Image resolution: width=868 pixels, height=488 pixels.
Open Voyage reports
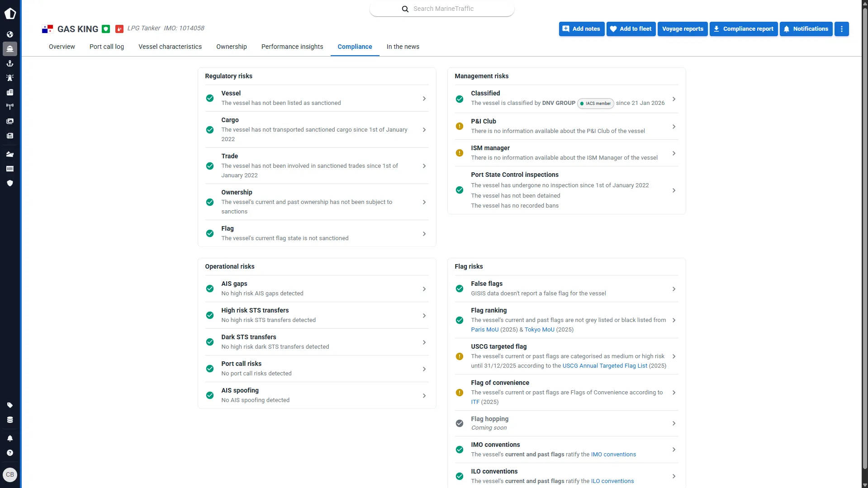683,29
